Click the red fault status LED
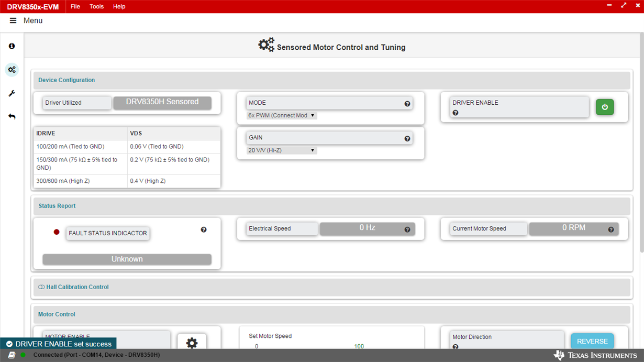Image resolution: width=644 pixels, height=362 pixels. (x=57, y=232)
